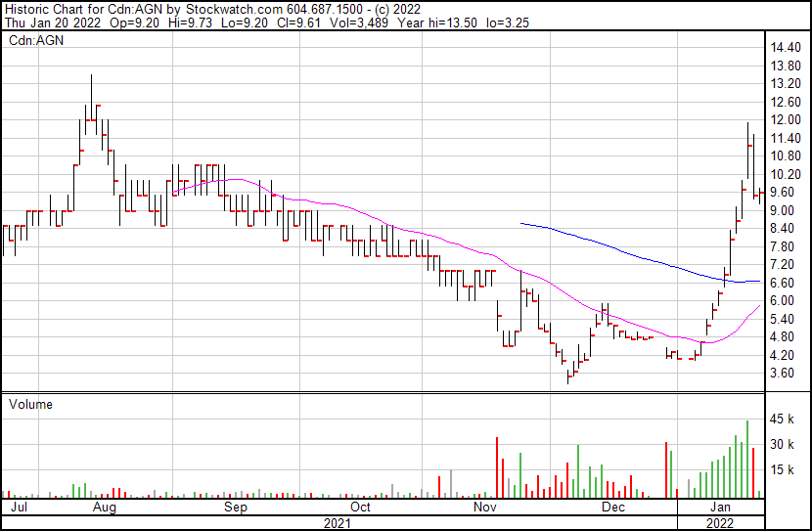Viewport: 812px width, 531px height.
Task: Click the 'Stockwatch.com' text in the header
Action: tap(234, 10)
